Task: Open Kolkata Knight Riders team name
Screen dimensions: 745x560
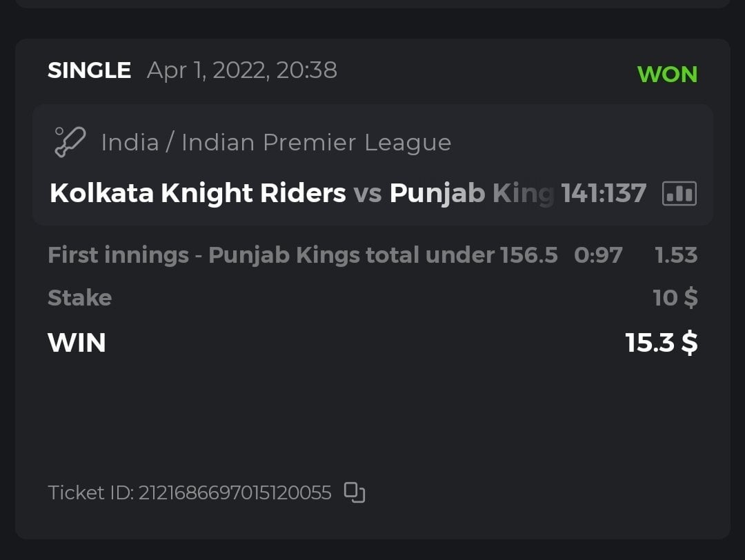Action: pyautogui.click(x=198, y=194)
